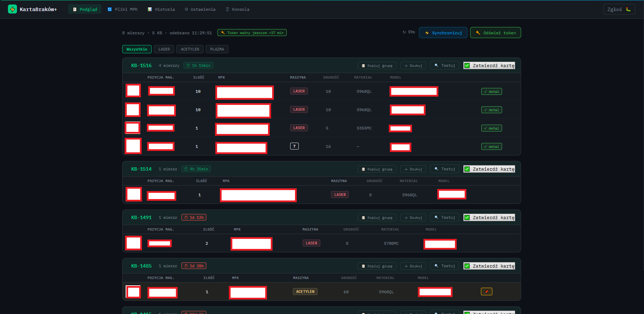Print the KB-1491 card
644x314 pixels.
(413, 218)
